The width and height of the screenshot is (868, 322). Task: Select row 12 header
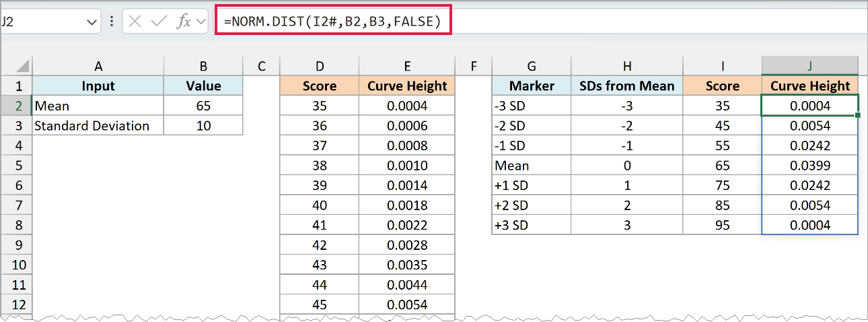[16, 304]
